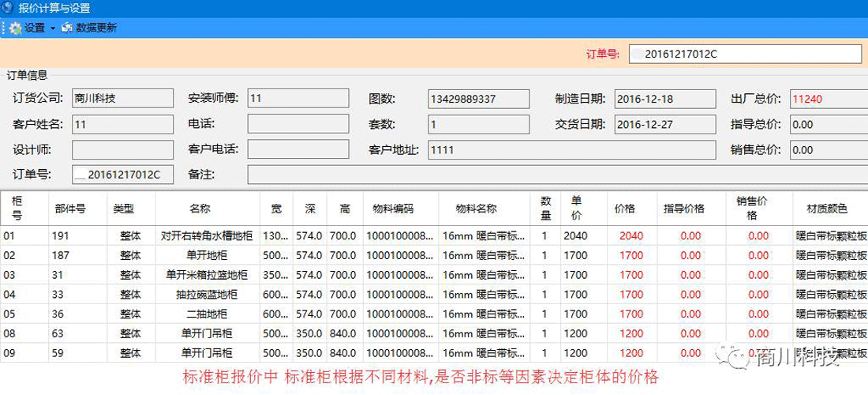
Task: Click the 数据更新 refresh icon
Action: tap(67, 28)
